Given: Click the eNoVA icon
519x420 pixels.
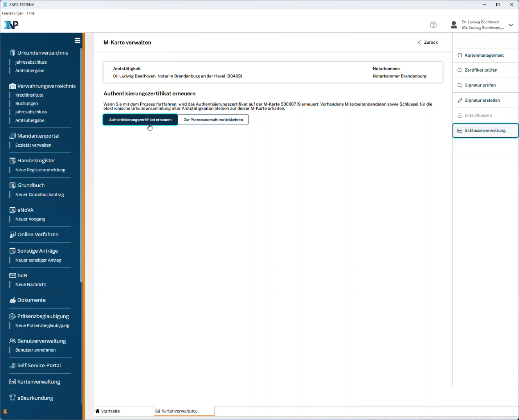Looking at the screenshot, I should [13, 210].
